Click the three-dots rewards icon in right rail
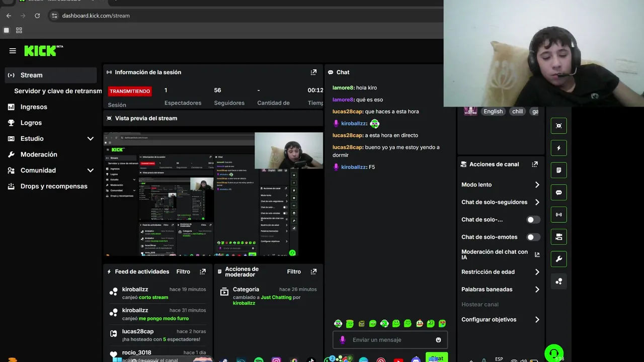This screenshot has width=644, height=362. click(x=558, y=281)
